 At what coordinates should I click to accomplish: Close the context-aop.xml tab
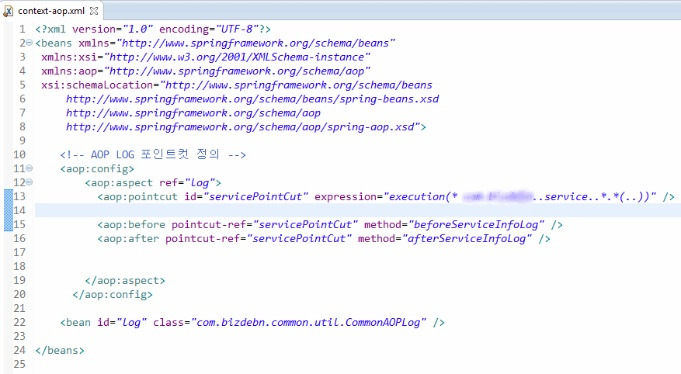point(94,11)
